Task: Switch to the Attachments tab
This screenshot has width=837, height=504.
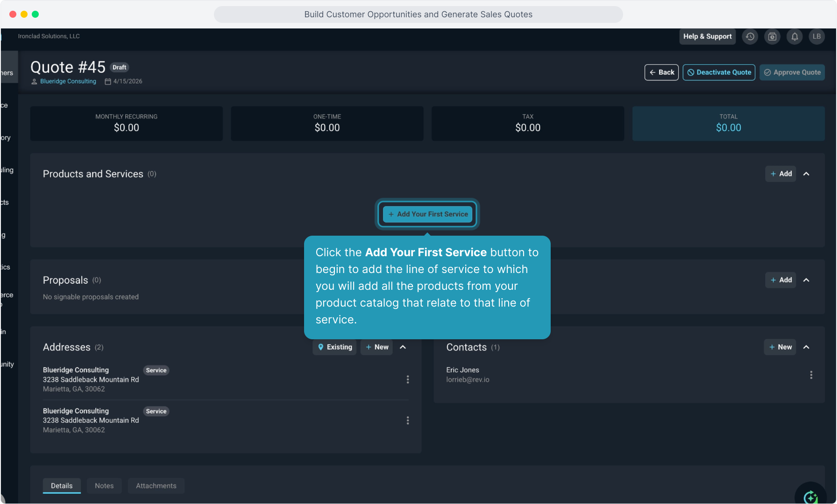Action: (x=156, y=486)
